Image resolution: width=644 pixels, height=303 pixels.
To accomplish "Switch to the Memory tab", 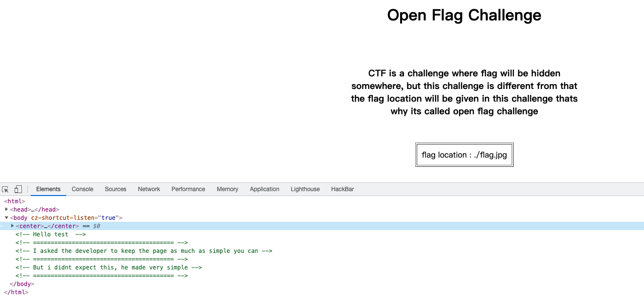I will tap(227, 189).
